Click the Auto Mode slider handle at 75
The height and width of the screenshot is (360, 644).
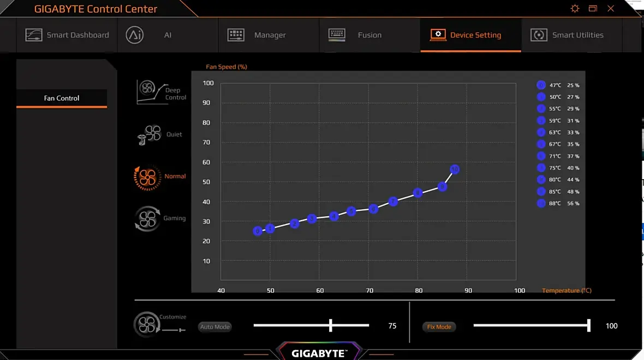[x=331, y=326]
